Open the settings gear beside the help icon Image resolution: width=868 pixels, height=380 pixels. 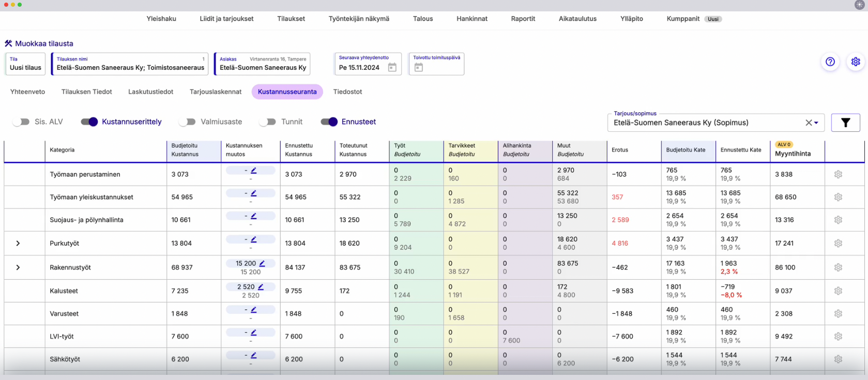[856, 62]
